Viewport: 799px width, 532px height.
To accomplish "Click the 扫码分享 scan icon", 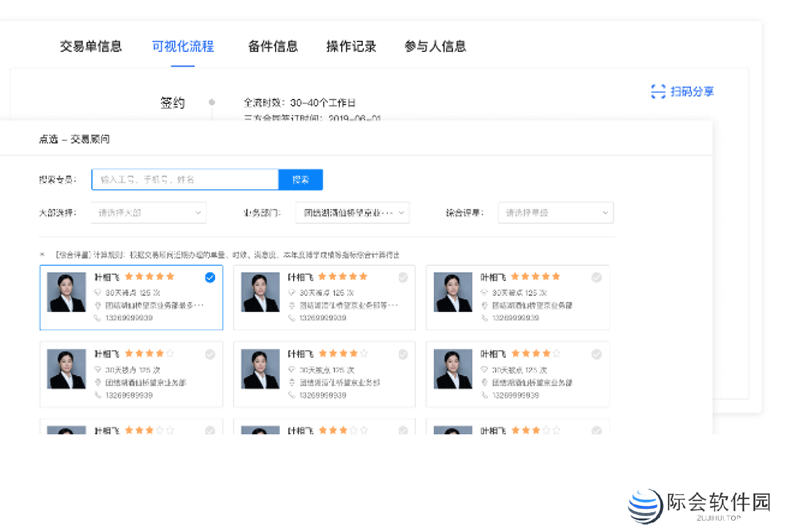I will [x=658, y=91].
